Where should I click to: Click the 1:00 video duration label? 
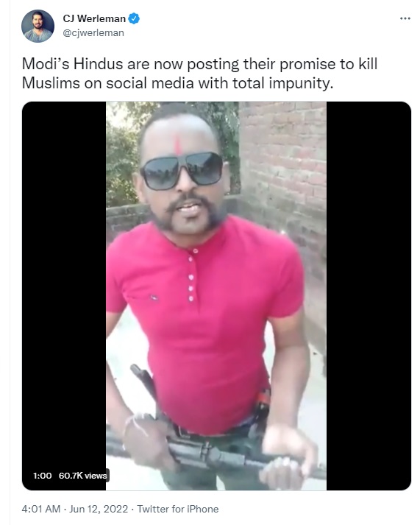point(43,476)
